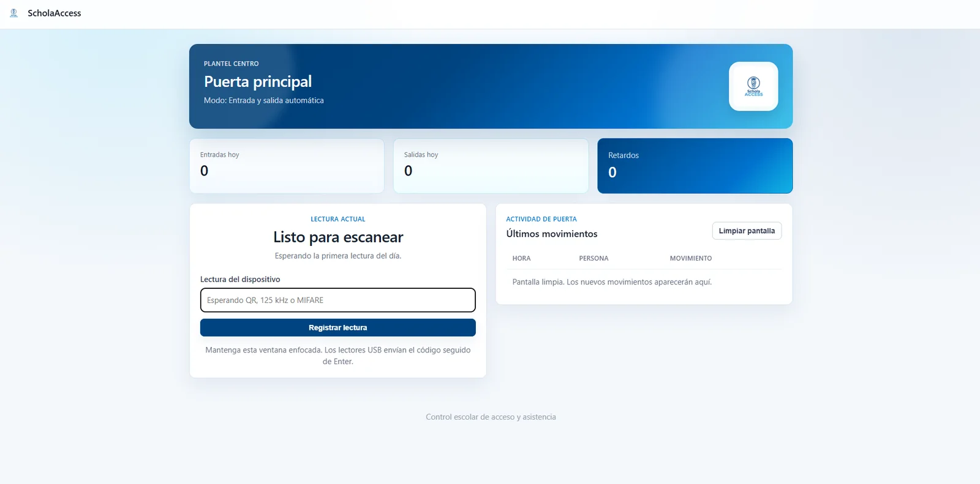Open the Schola Access badge in the banner
The image size is (980, 484).
[753, 86]
